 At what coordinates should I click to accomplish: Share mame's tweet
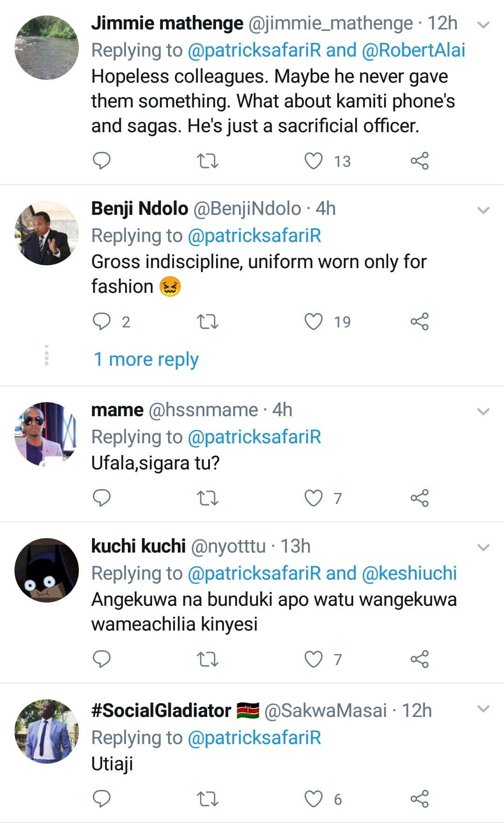click(x=420, y=498)
